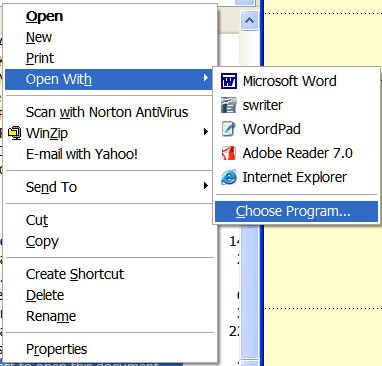Viewport: 382px width, 366px height.
Task: Choose Create Shortcut
Action: [75, 274]
